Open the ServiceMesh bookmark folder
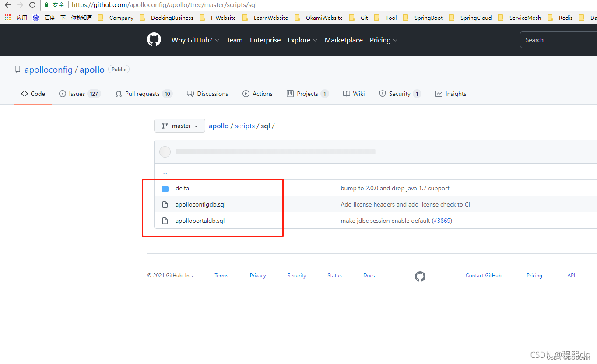Image resolution: width=597 pixels, height=364 pixels. [519, 17]
